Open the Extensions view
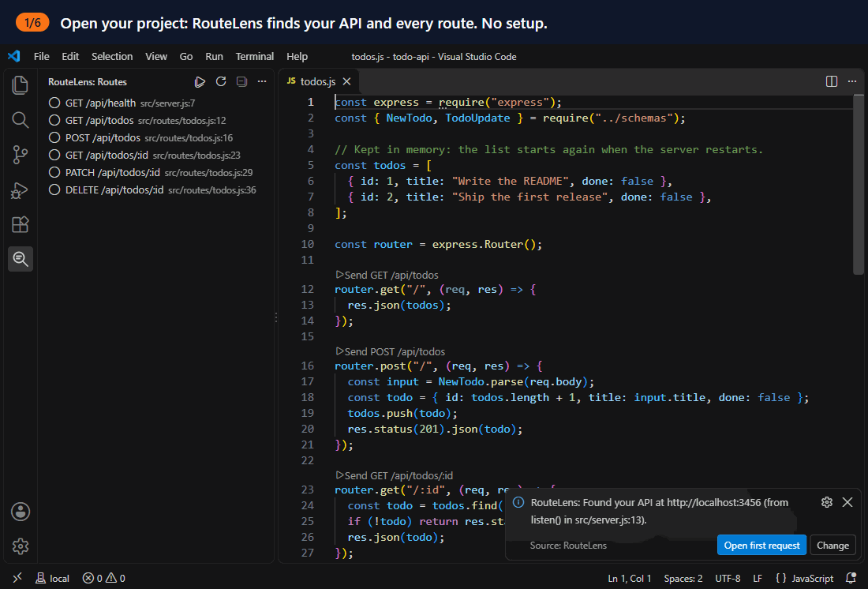The image size is (868, 589). click(20, 224)
